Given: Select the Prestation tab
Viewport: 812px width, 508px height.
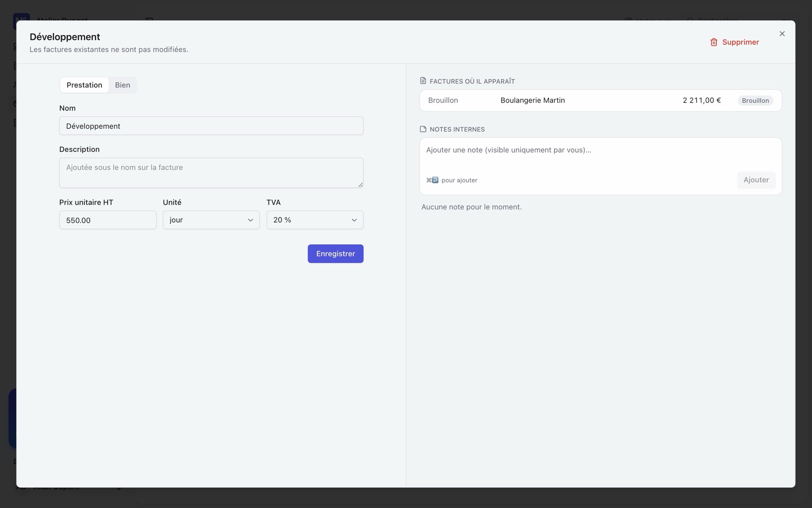Looking at the screenshot, I should [x=84, y=85].
